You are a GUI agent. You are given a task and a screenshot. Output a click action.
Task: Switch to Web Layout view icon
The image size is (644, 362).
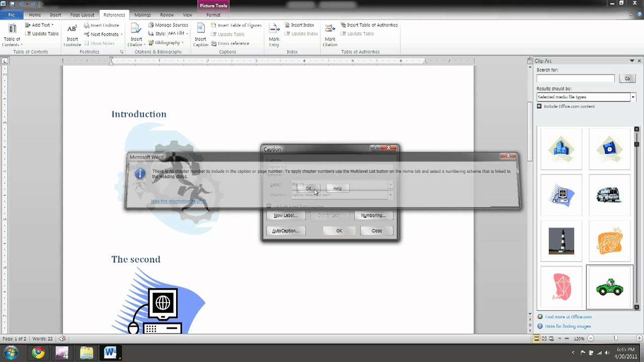(552, 339)
